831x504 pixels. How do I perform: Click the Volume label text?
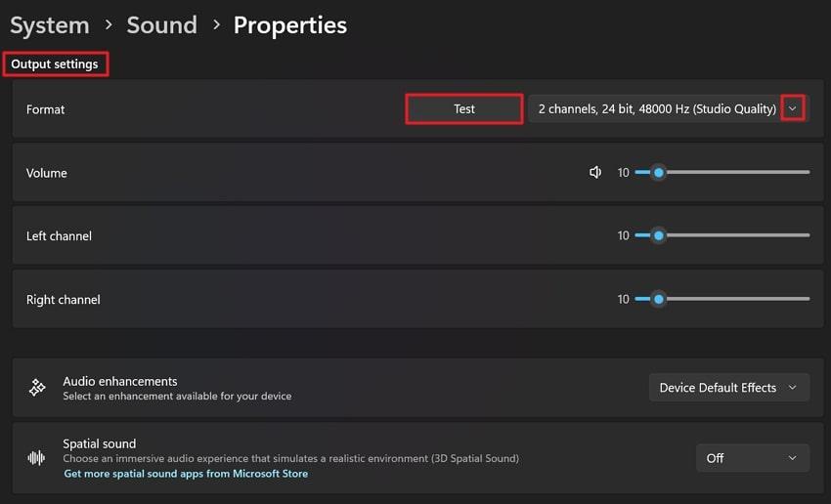tap(47, 173)
